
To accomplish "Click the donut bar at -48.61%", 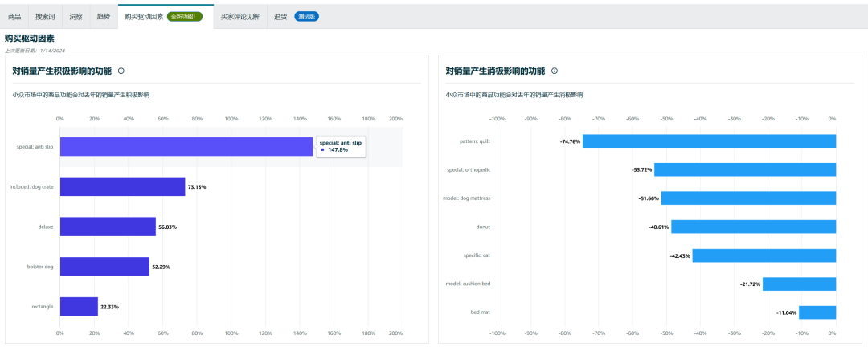I will point(753,227).
